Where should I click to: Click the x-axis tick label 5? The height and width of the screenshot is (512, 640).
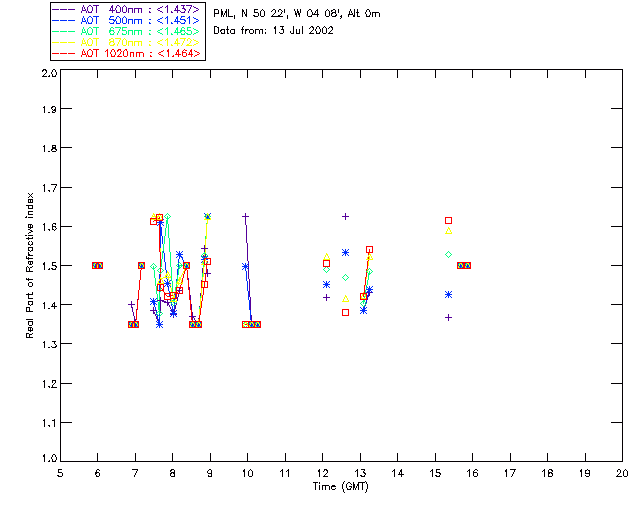tap(60, 474)
